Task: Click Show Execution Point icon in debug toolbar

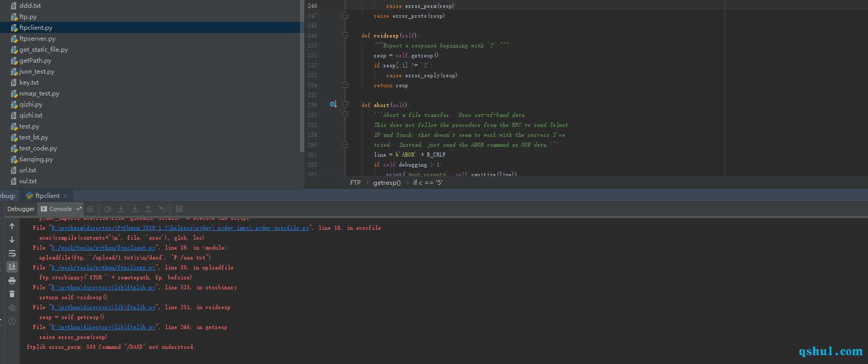Action: tap(90, 209)
